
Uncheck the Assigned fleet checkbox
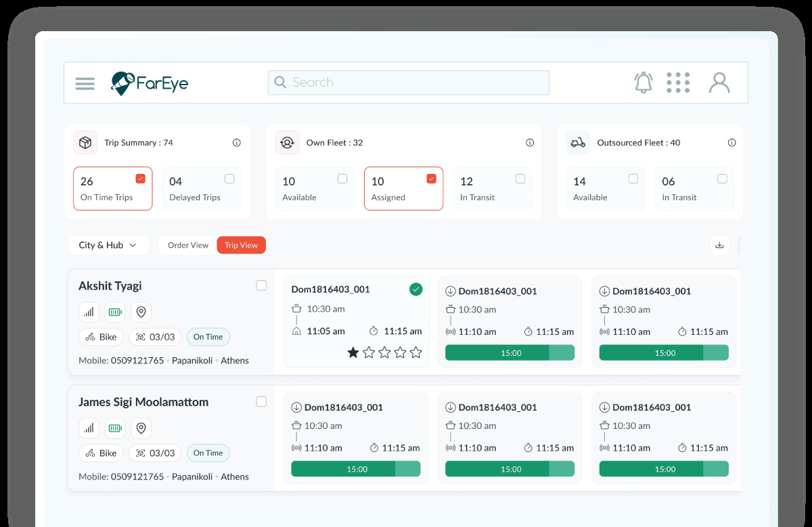[x=431, y=179]
